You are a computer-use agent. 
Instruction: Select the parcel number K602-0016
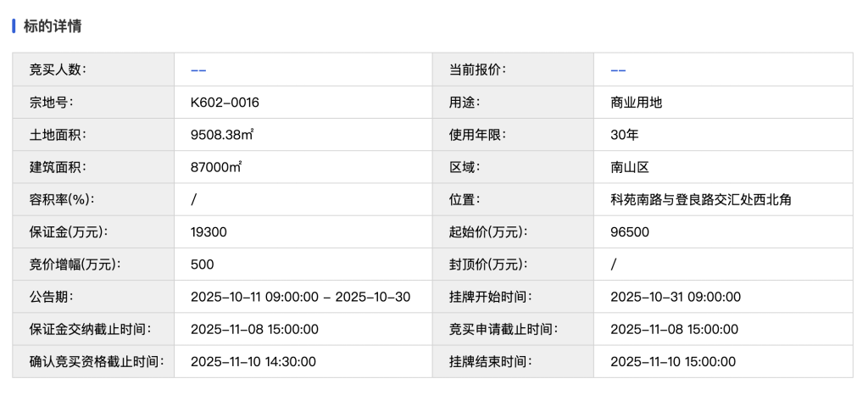(225, 103)
